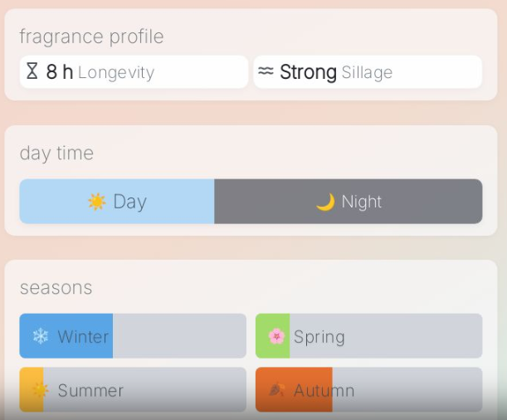
Task: Click the Winter season bar
Action: coord(133,336)
